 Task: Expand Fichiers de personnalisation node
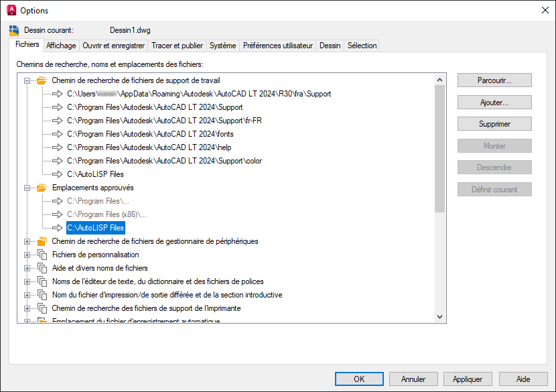(27, 255)
